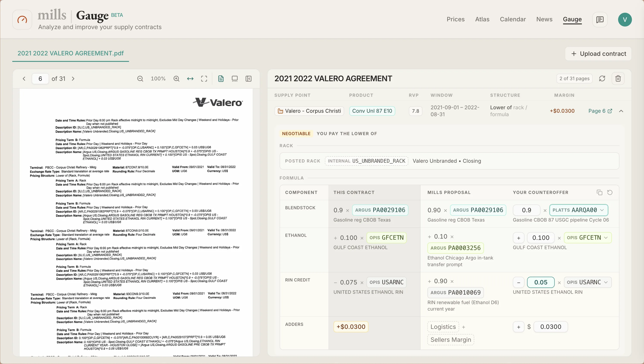Select 2021 2022 VALERO AGREEMENT.pdf tab
Viewport: 644px width, 364px height.
point(71,53)
